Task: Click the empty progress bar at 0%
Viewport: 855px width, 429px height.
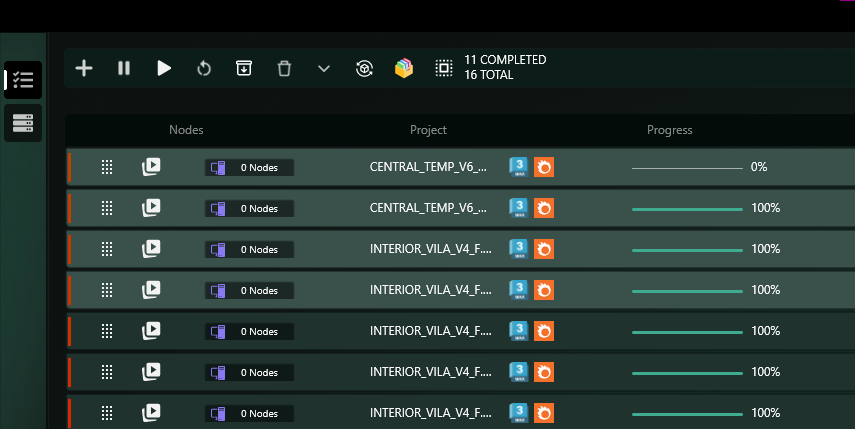Action: [687, 168]
